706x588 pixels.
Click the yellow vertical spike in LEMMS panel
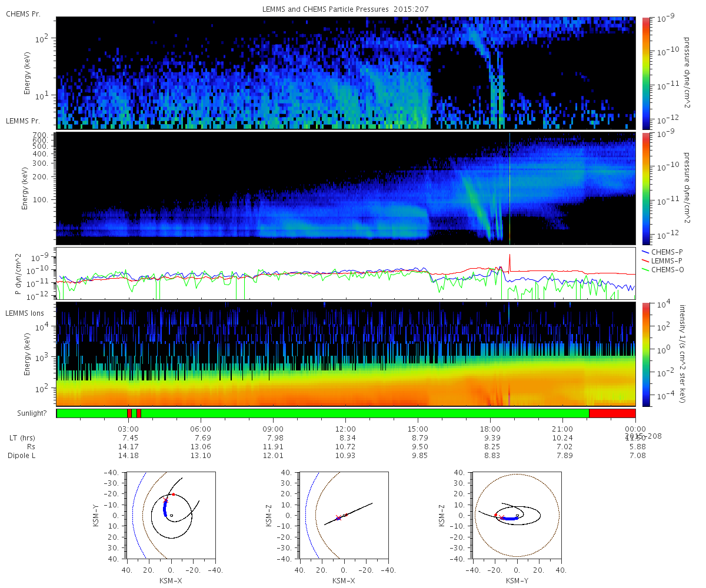(x=509, y=188)
